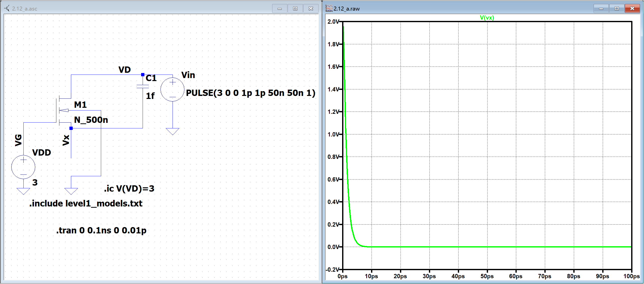Select the C1 capacitor symbol

[143, 86]
